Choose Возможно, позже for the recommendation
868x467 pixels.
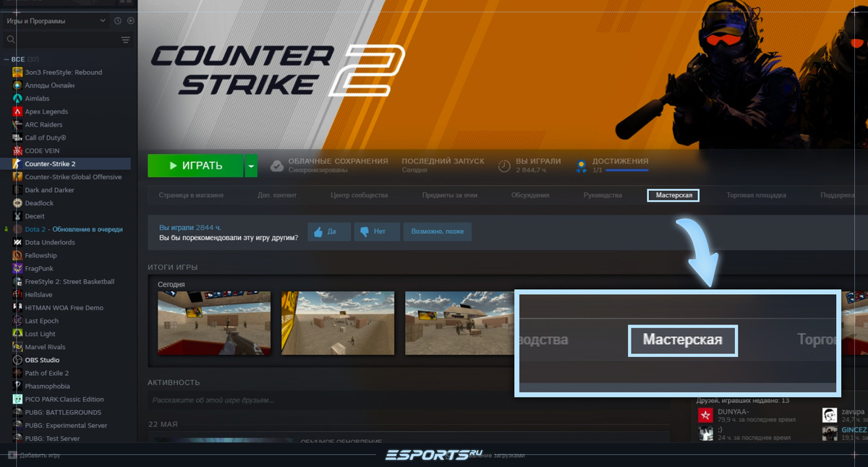pos(438,231)
